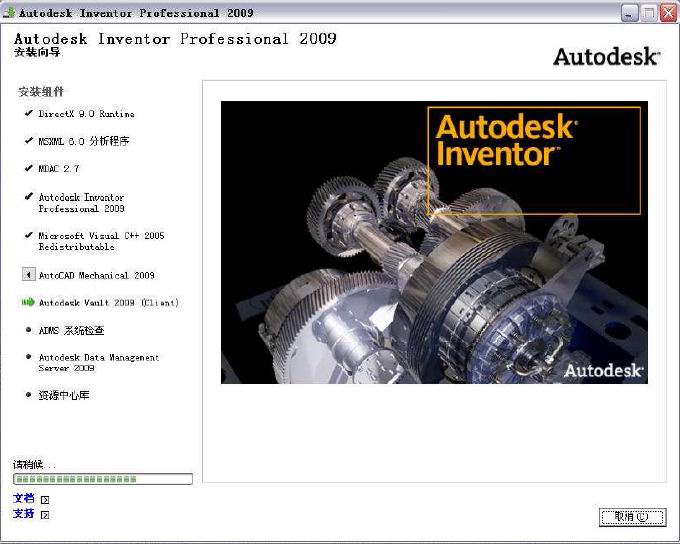Screen dimensions: 680x544
Task: Close the installer window
Action: point(668,13)
